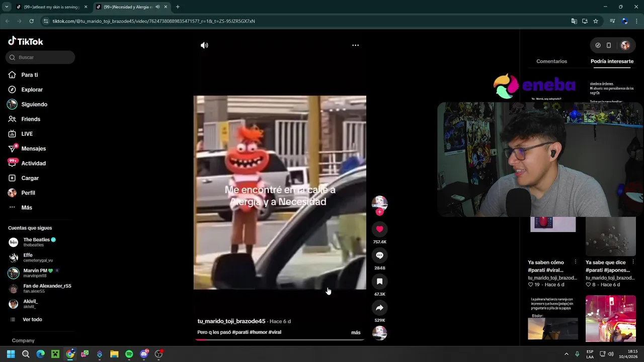The width and height of the screenshot is (644, 362).
Task: Open Spotify from the taskbar
Action: (129, 354)
